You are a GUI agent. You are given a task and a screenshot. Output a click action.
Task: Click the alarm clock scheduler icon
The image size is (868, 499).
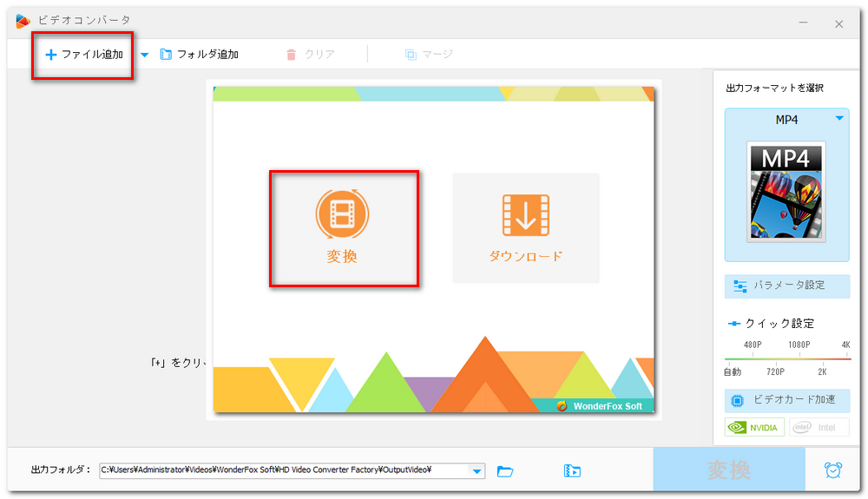[x=832, y=470]
